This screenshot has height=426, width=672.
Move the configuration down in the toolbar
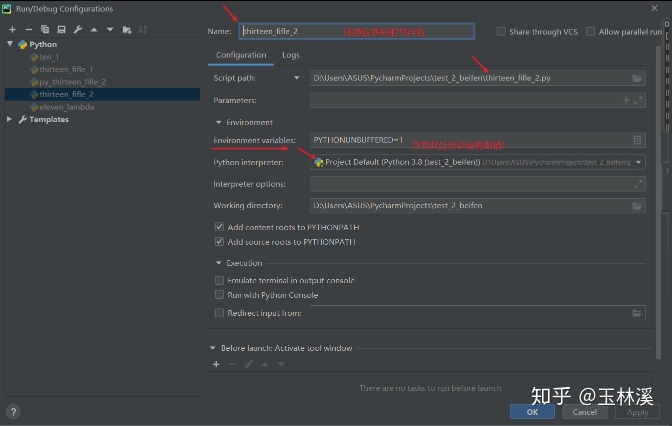pos(110,30)
